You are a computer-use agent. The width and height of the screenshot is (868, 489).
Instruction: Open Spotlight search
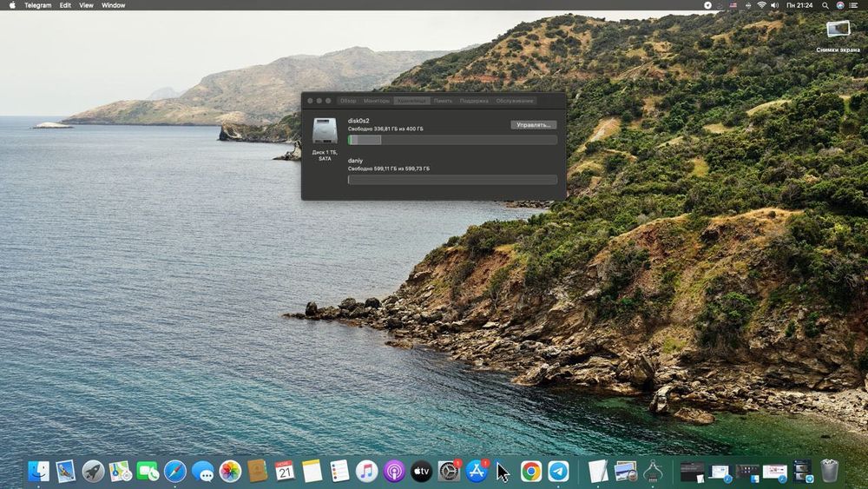[825, 5]
